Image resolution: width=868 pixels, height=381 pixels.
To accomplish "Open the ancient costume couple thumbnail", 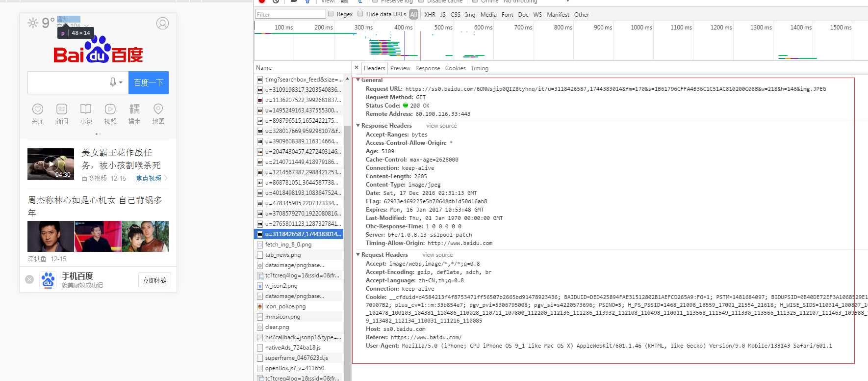I will pos(145,236).
